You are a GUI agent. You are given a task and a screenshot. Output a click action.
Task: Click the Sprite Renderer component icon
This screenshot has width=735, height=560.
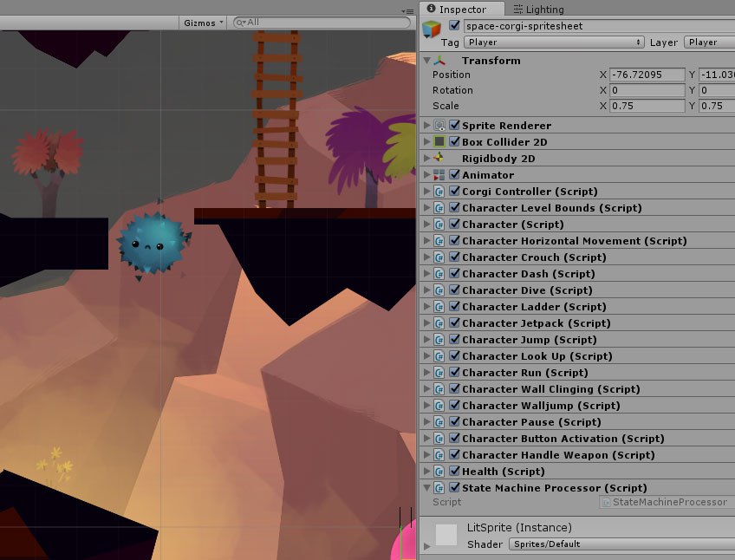(x=439, y=126)
